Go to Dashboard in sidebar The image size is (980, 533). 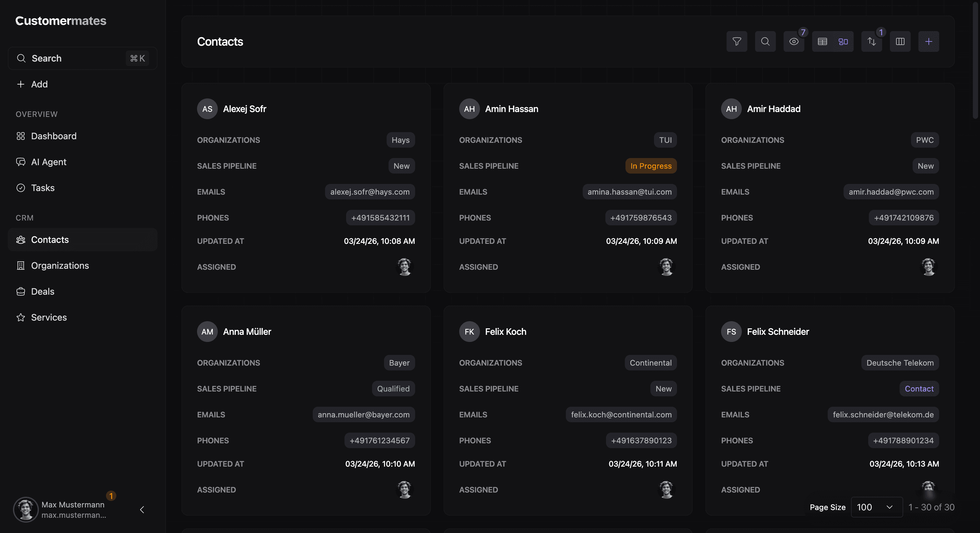[x=54, y=136]
